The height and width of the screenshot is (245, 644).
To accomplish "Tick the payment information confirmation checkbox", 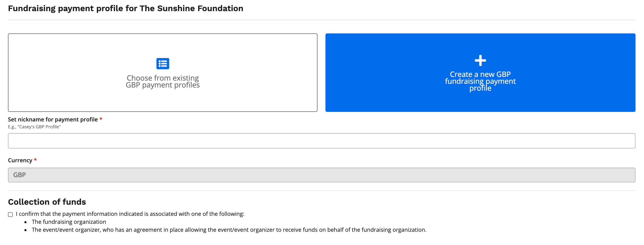I will point(10,215).
